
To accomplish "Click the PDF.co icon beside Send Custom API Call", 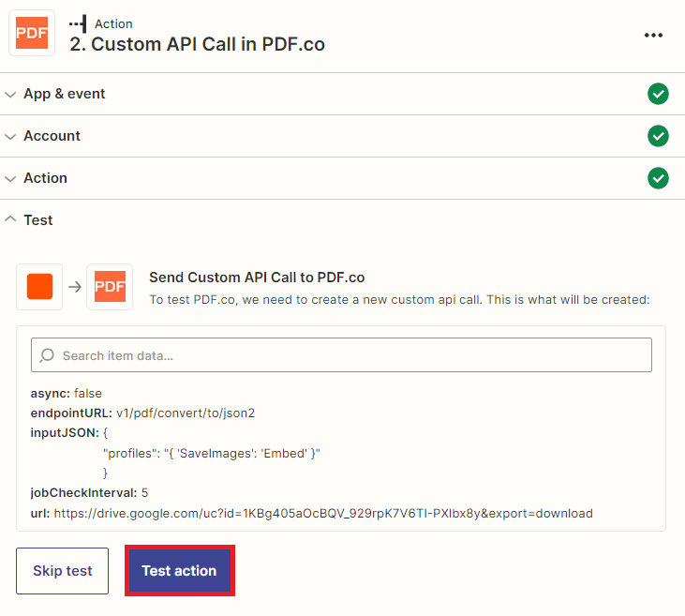I will click(110, 287).
